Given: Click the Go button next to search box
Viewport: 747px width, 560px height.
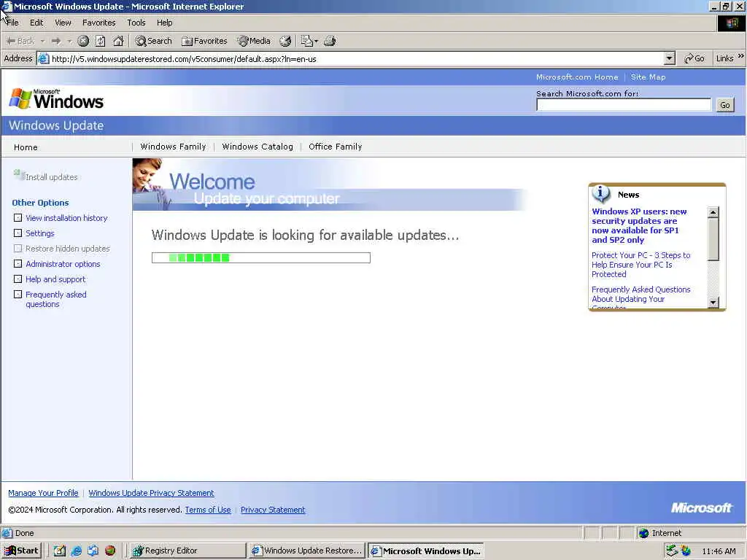Looking at the screenshot, I should tap(725, 105).
